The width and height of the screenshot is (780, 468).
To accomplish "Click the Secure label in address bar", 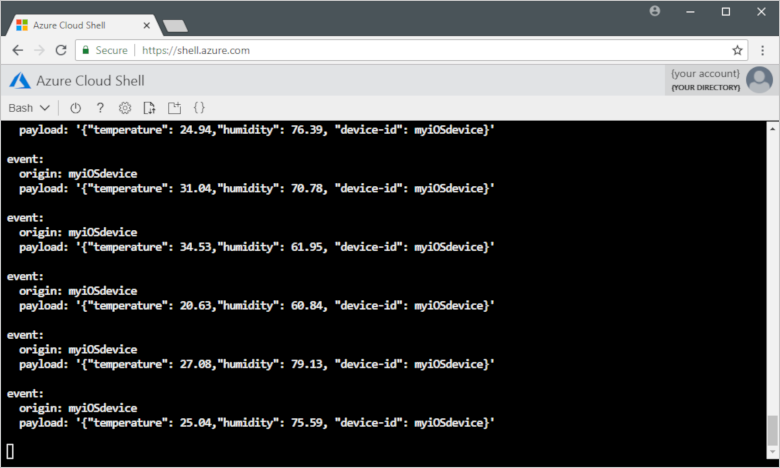I will tap(111, 50).
